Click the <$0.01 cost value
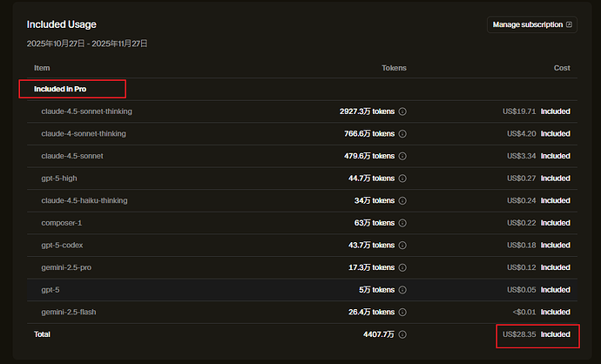The height and width of the screenshot is (364, 601). tap(524, 312)
